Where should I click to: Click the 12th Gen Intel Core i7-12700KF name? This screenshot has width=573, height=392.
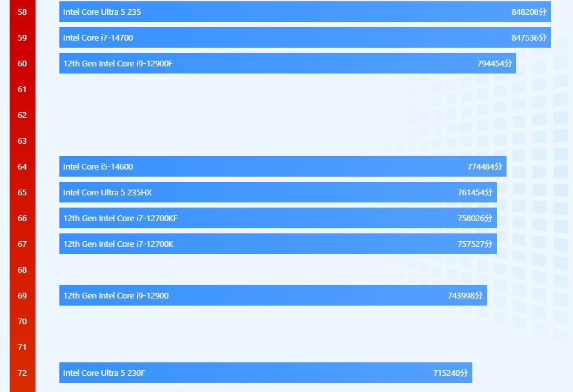click(x=120, y=219)
